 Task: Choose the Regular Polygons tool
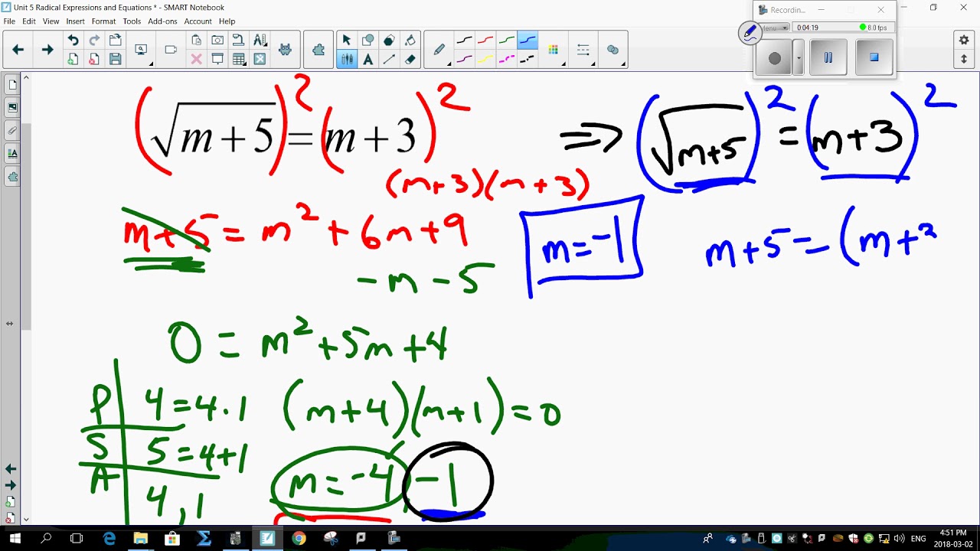(389, 41)
